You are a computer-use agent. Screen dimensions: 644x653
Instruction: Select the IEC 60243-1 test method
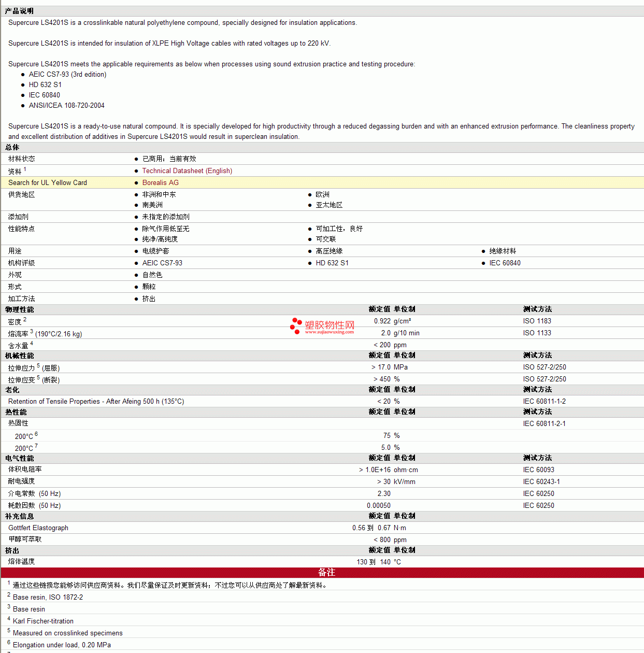[541, 481]
